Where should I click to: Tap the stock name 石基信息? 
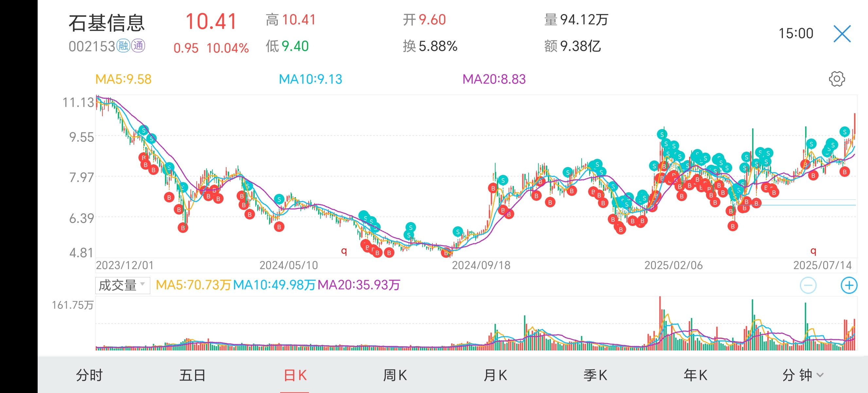pos(107,23)
